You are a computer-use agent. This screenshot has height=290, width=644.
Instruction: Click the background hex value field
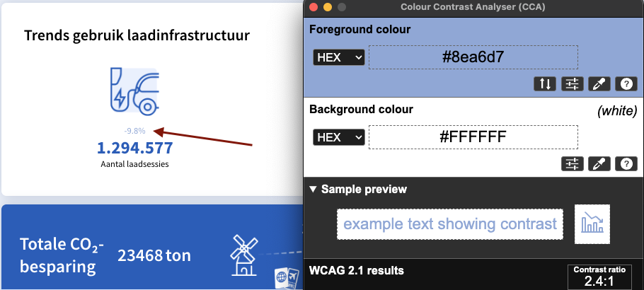pos(473,137)
